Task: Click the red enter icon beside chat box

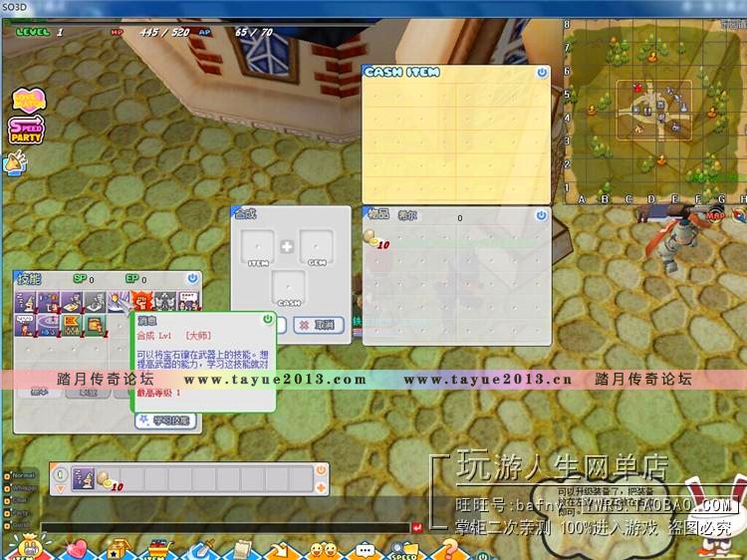Action: 417,527
